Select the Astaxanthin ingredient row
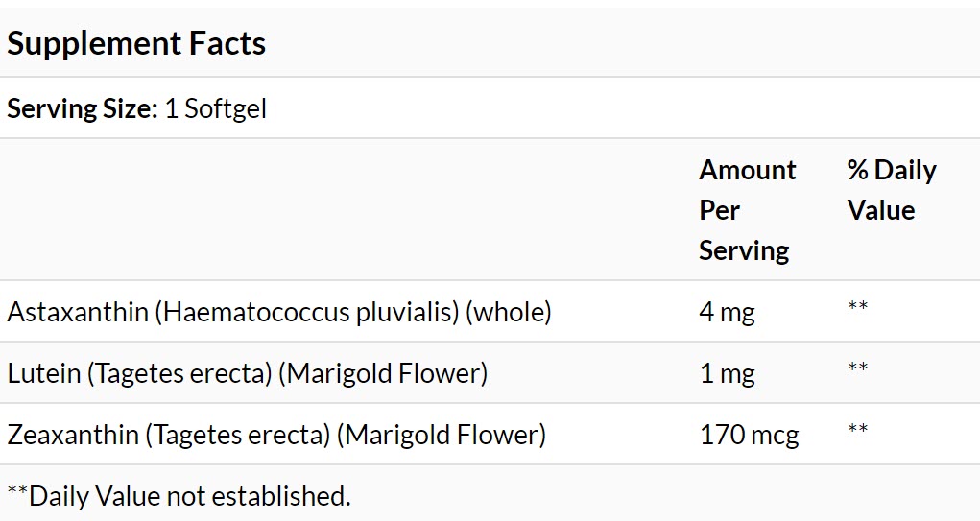The width and height of the screenshot is (980, 521). [490, 311]
